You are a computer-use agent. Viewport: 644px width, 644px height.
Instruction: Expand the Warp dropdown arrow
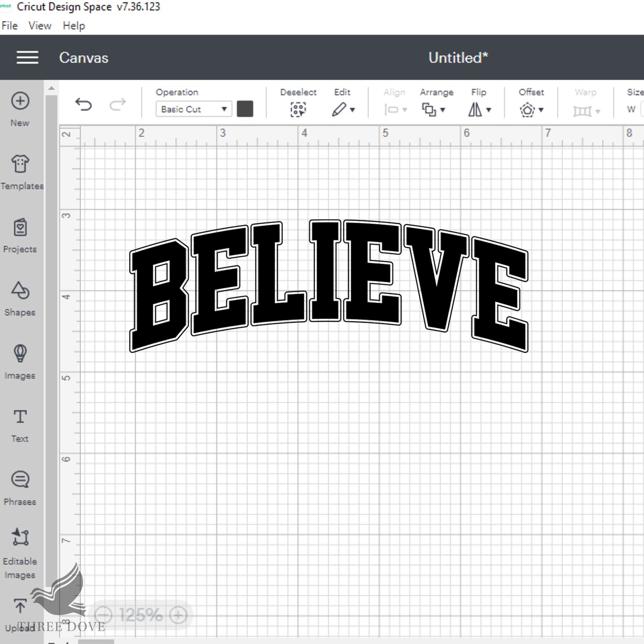pyautogui.click(x=598, y=111)
